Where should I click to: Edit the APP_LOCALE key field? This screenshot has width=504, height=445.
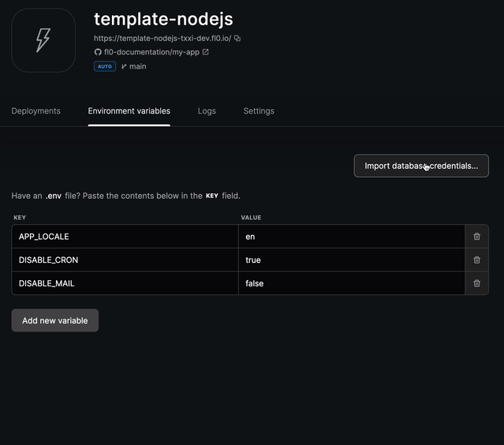click(125, 237)
